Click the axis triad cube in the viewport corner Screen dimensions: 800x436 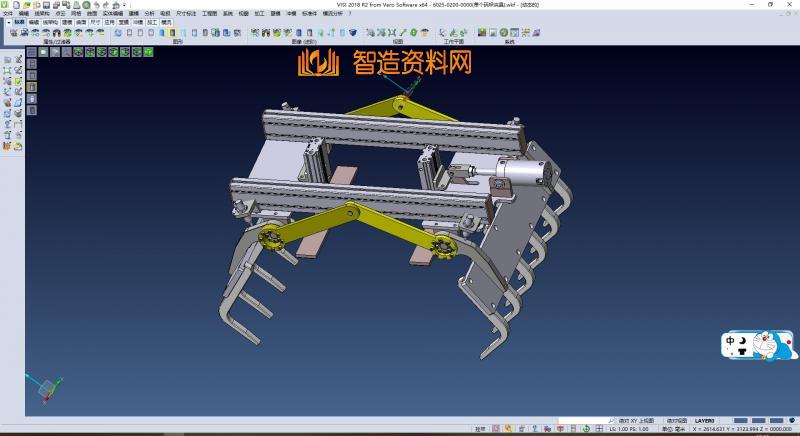(x=46, y=390)
